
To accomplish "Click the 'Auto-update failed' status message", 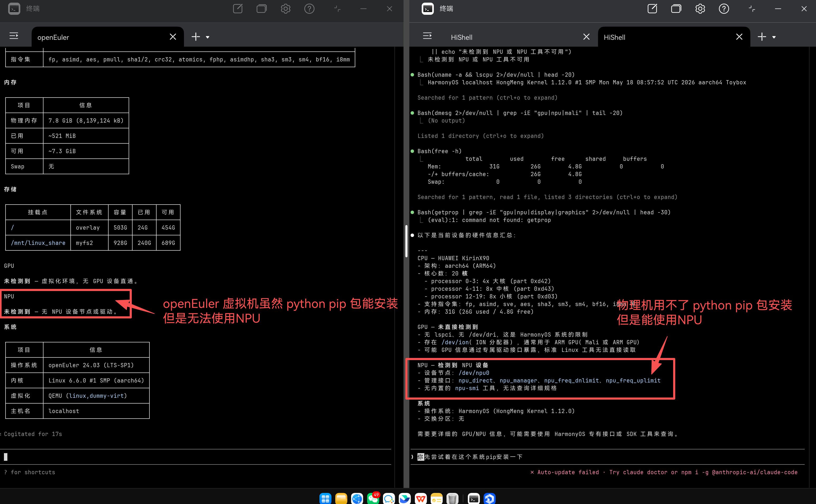I will [664, 472].
